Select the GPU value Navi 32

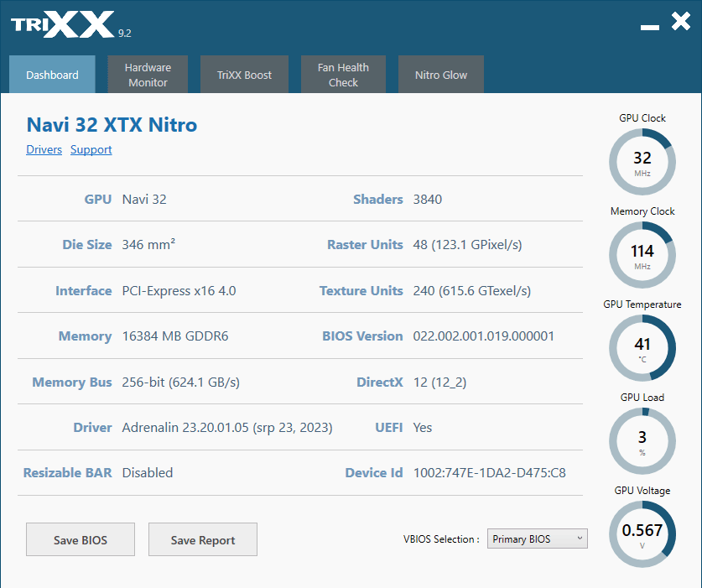click(x=144, y=200)
